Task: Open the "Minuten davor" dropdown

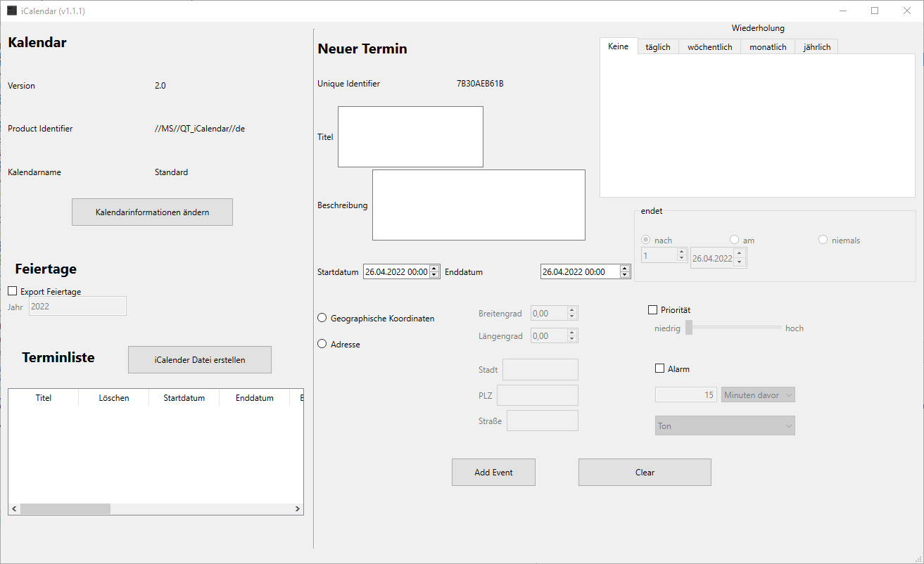Action: tap(758, 395)
